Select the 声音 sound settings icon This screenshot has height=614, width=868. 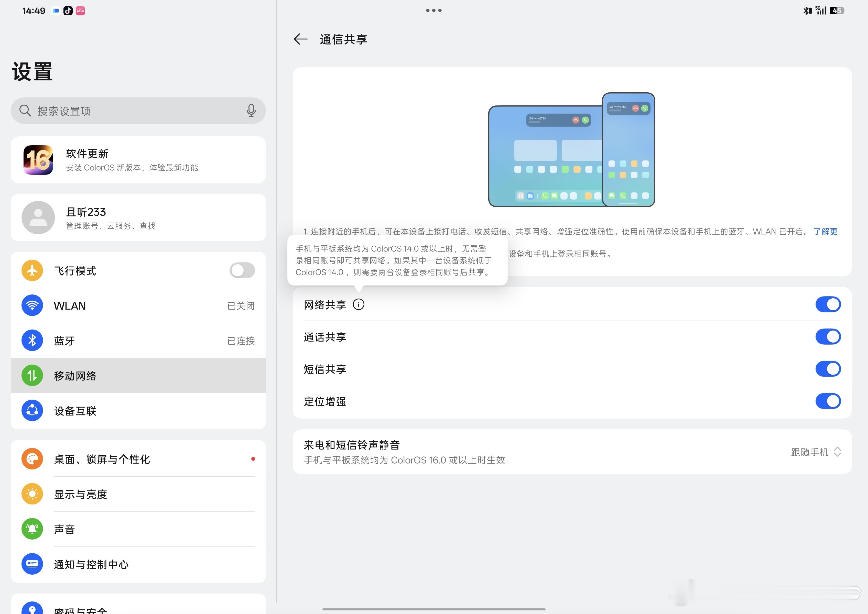click(32, 529)
